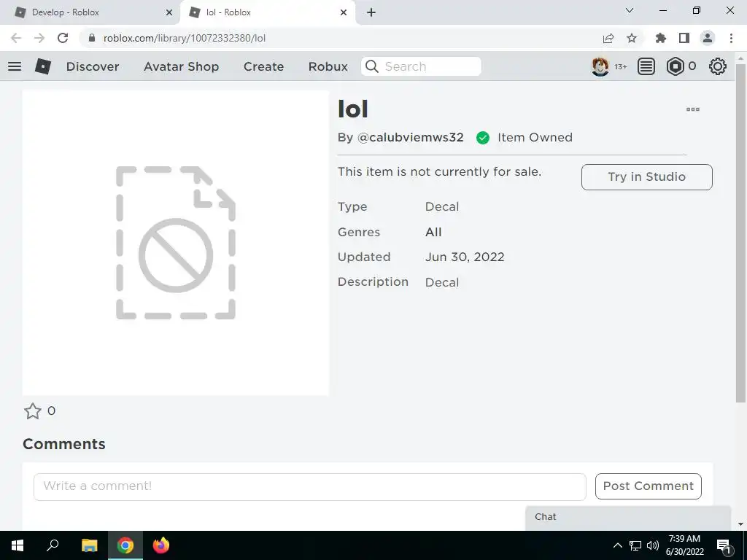Open File Explorer from the taskbar
Screen dimensions: 747x560
89,545
